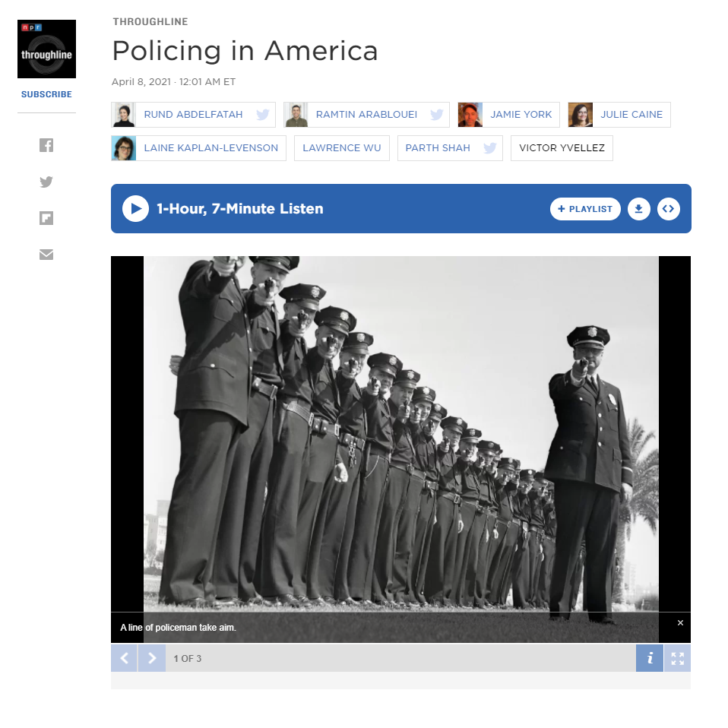Play the 1-hour 7-minute audio

[x=135, y=209]
